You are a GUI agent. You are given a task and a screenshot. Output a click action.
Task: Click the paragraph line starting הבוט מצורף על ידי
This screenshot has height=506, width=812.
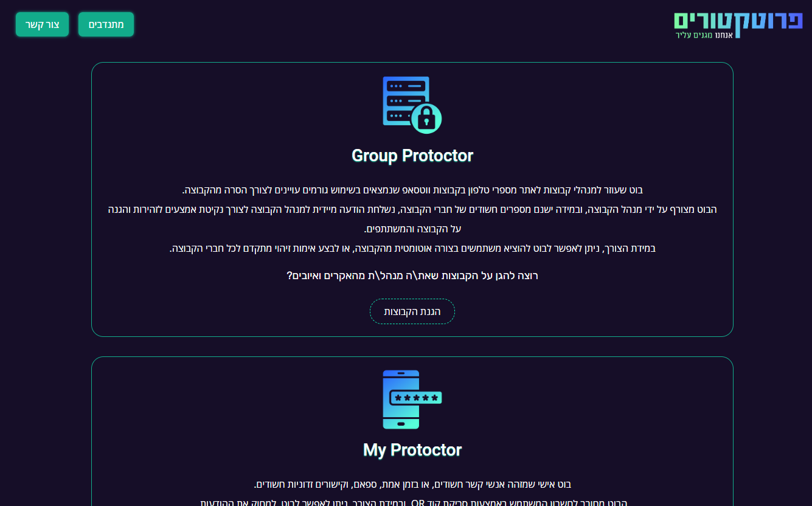[412, 209]
